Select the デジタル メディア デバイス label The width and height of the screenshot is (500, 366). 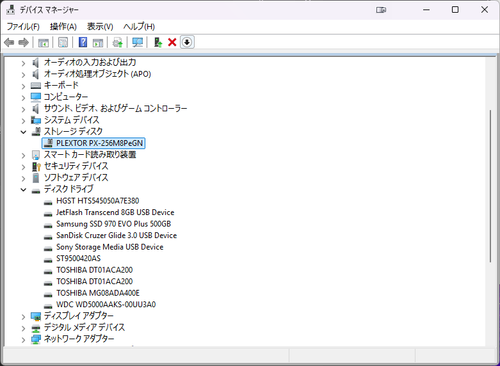[84, 327]
